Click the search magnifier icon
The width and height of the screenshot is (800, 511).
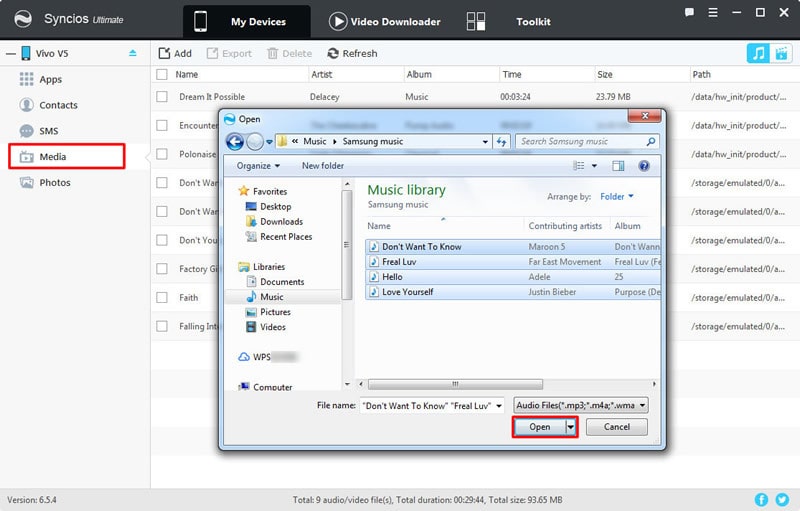point(651,141)
